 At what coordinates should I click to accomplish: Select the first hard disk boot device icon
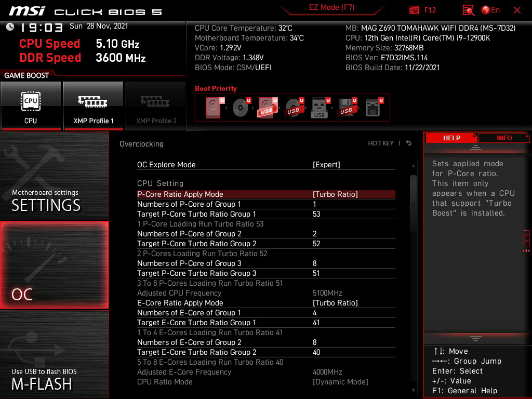coord(215,108)
